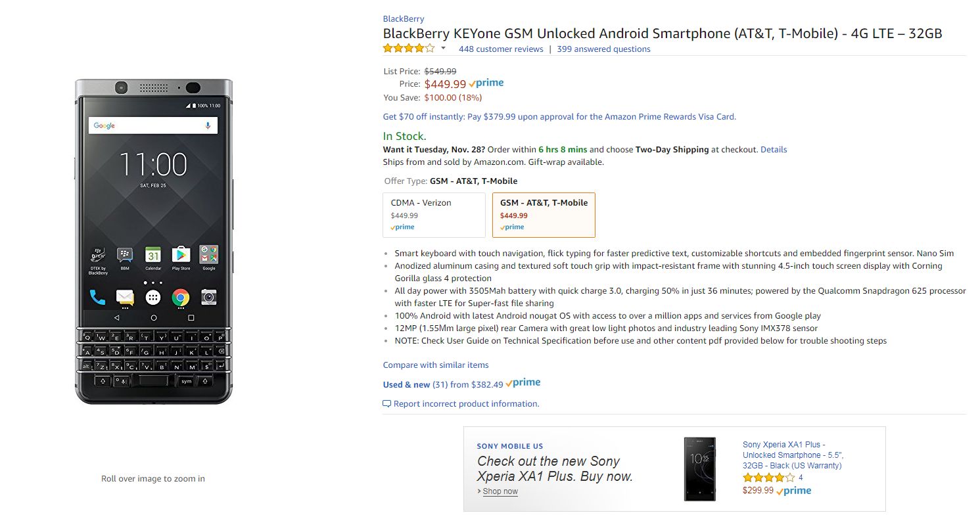The image size is (980, 517).
Task: Click the star rating icons
Action: (409, 49)
